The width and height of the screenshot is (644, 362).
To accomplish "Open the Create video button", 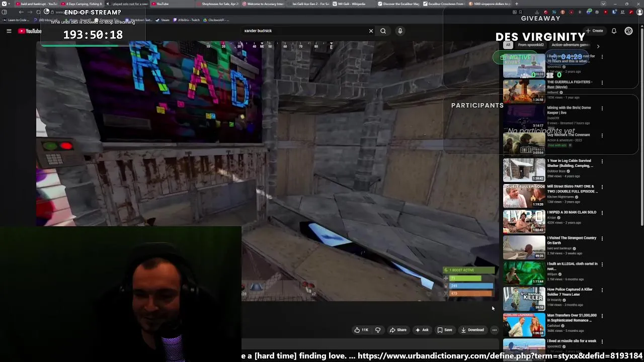I will 594,31.
